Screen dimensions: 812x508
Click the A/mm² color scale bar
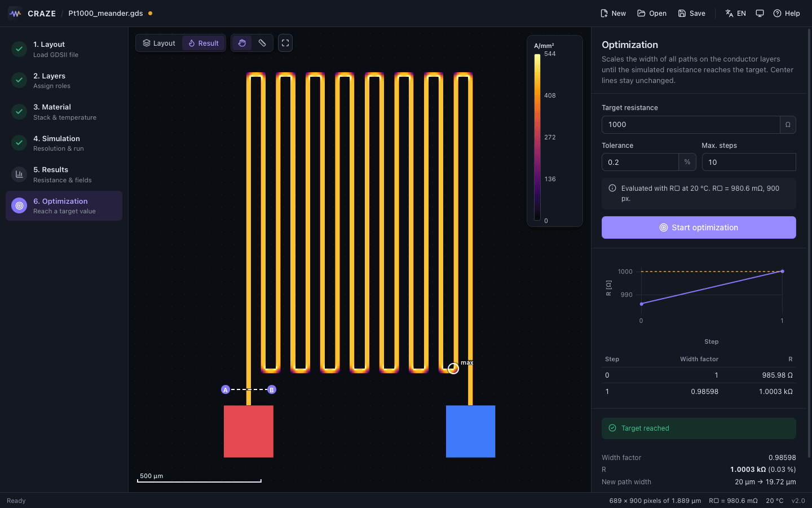click(537, 137)
